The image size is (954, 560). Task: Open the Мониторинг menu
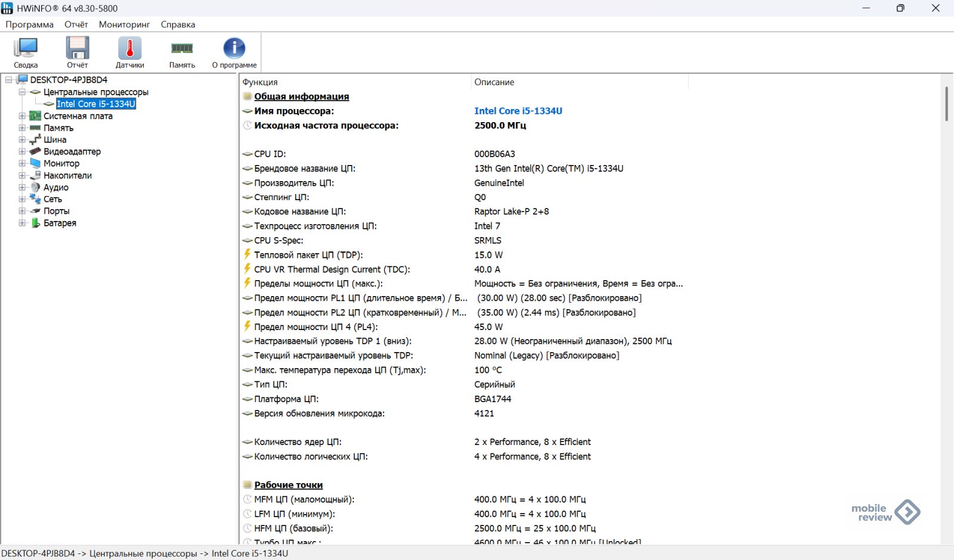(124, 24)
